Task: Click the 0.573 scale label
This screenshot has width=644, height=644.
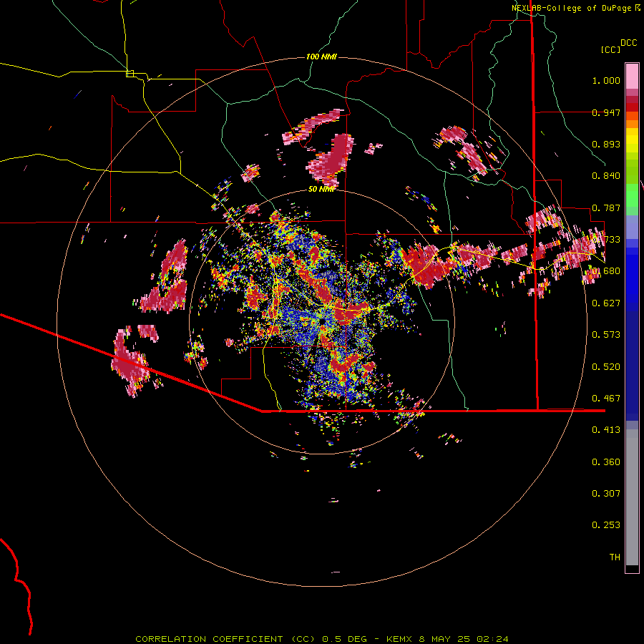Action: [606, 335]
